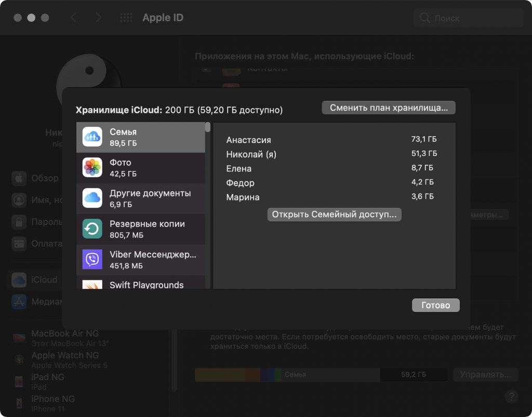Viewport: 532px width, 417px height.
Task: Click the Хранилище iCloud 200 ГБ heading
Action: 179,110
